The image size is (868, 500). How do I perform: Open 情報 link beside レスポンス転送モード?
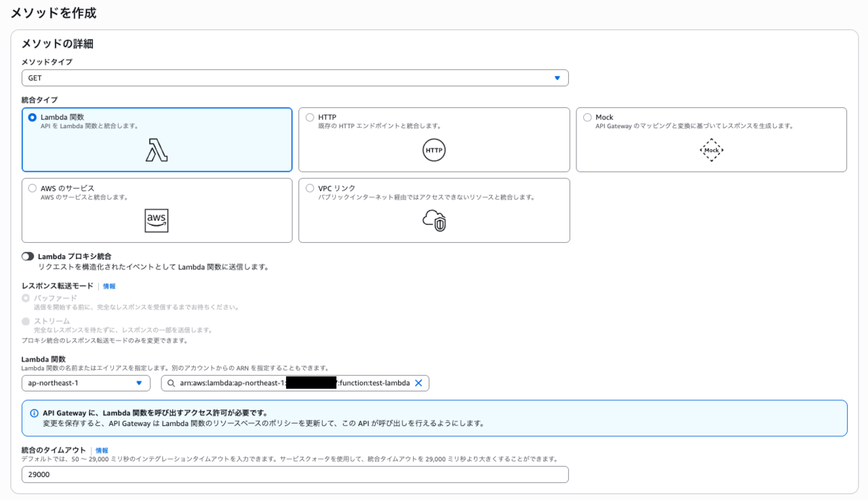pyautogui.click(x=109, y=286)
